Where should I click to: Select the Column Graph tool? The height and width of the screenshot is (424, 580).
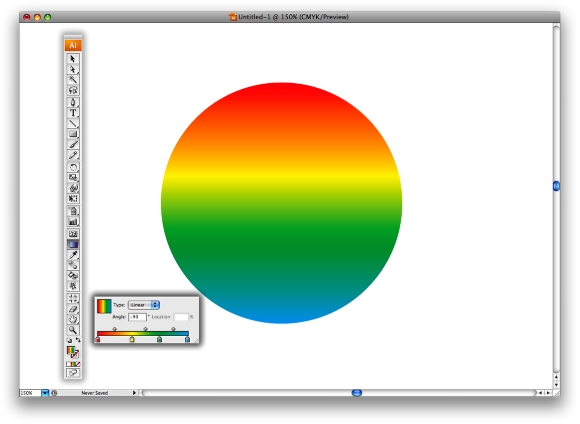tap(73, 222)
